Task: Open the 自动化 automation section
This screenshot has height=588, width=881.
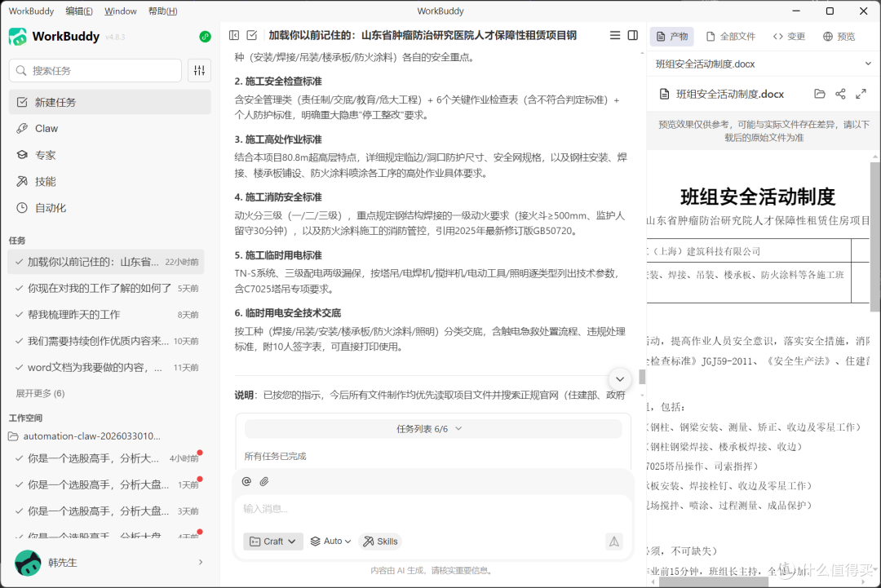Action: pyautogui.click(x=109, y=208)
